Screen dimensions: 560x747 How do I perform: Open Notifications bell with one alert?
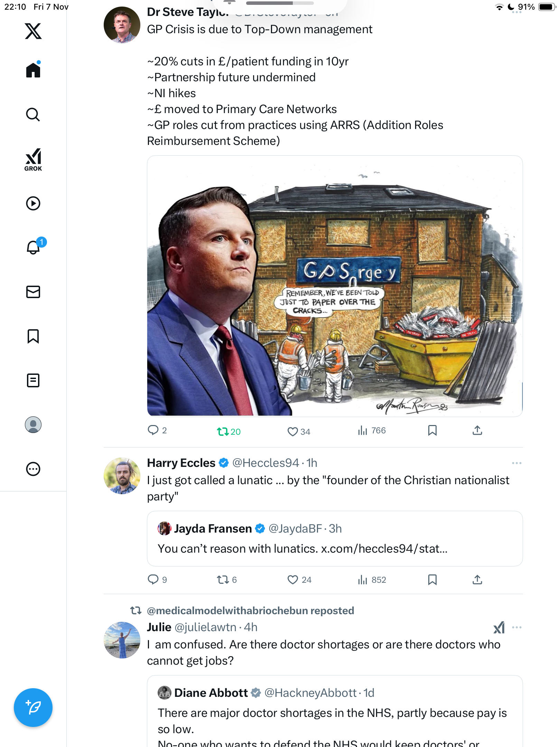(x=34, y=247)
